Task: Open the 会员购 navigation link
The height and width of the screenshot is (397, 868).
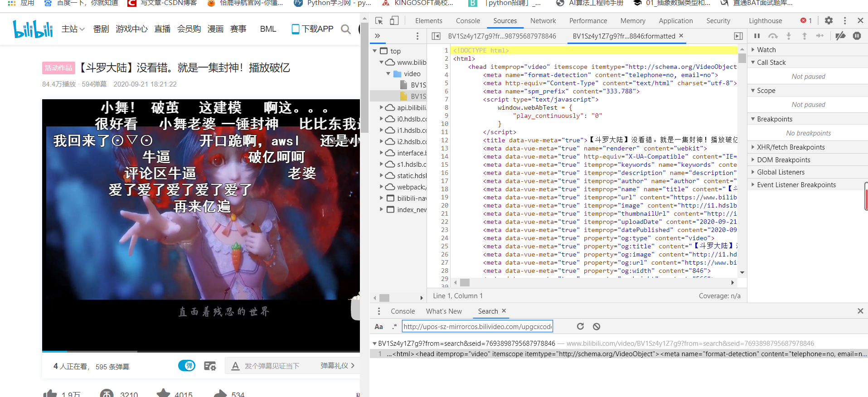Action: click(x=189, y=29)
